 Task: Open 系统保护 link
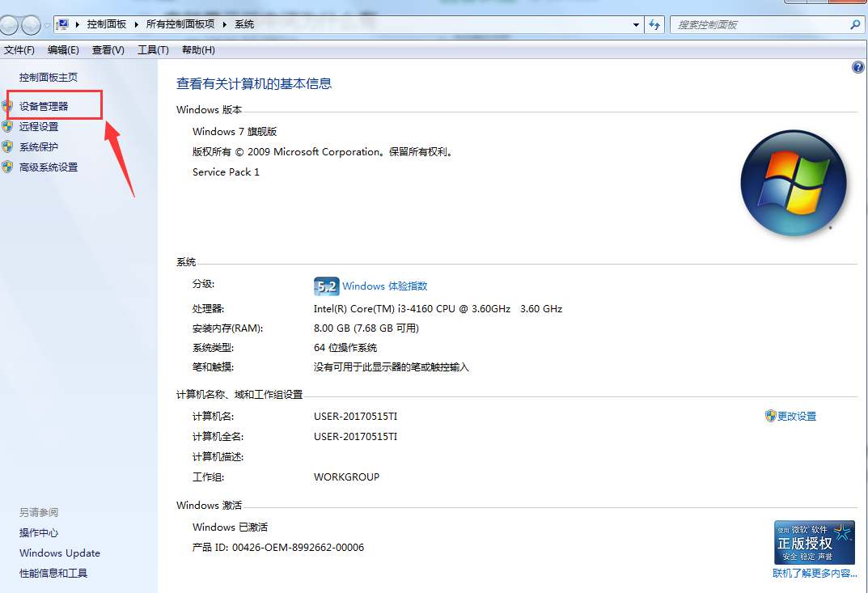click(x=39, y=146)
